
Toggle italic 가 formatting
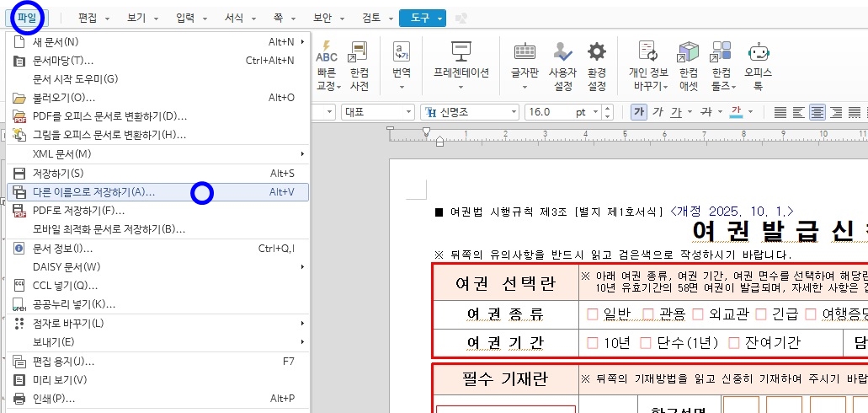658,112
